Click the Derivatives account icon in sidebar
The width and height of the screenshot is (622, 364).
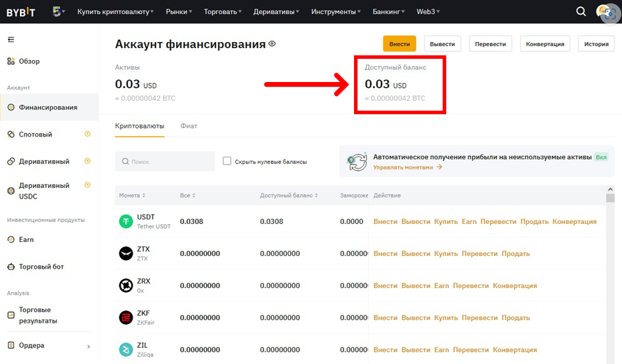[11, 161]
